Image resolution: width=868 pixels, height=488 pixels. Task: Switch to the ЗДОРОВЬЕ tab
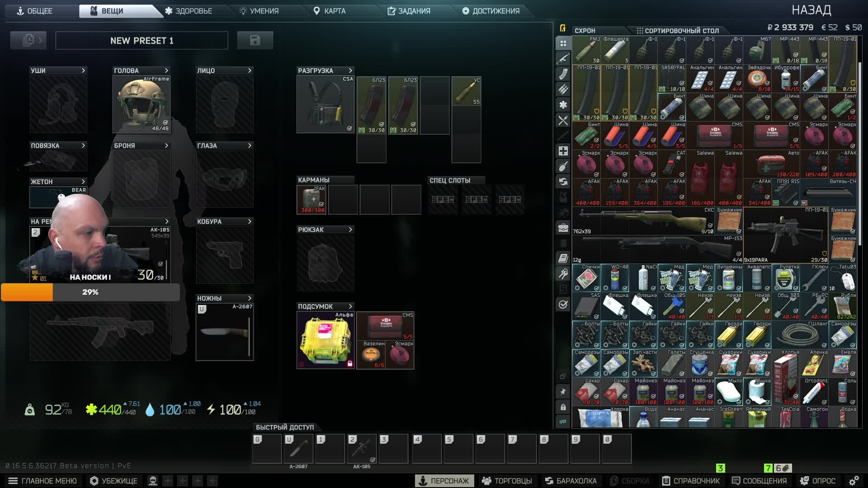pos(189,11)
